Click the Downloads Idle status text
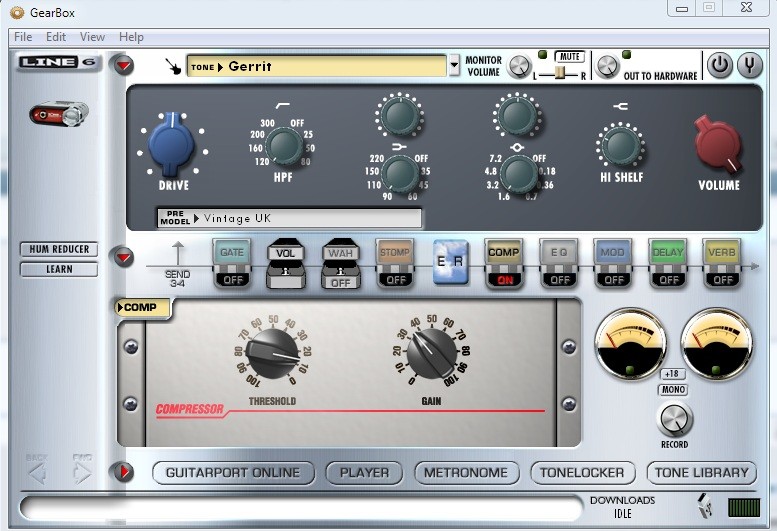 pyautogui.click(x=622, y=507)
